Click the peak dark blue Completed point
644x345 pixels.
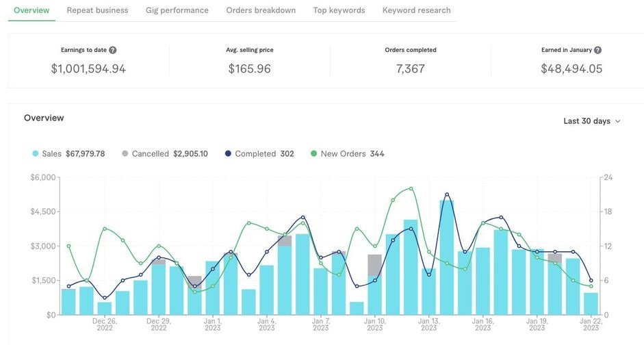pyautogui.click(x=447, y=194)
